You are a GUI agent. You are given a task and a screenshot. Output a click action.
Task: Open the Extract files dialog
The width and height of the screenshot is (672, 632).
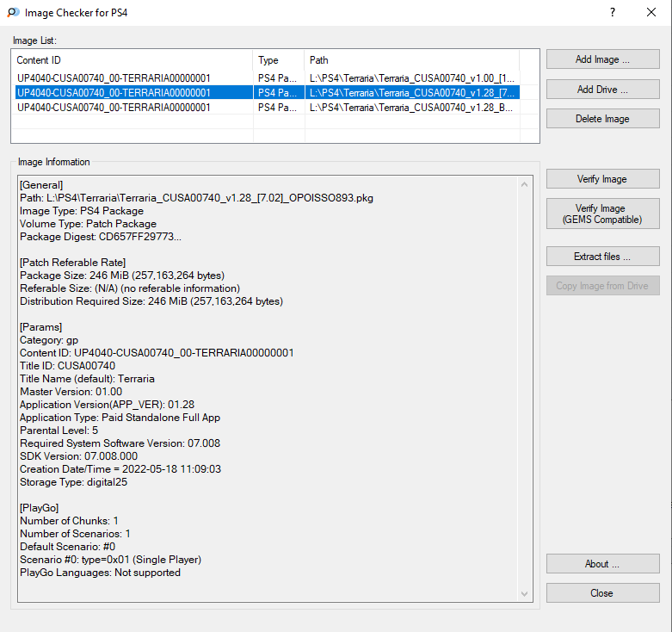coord(602,257)
